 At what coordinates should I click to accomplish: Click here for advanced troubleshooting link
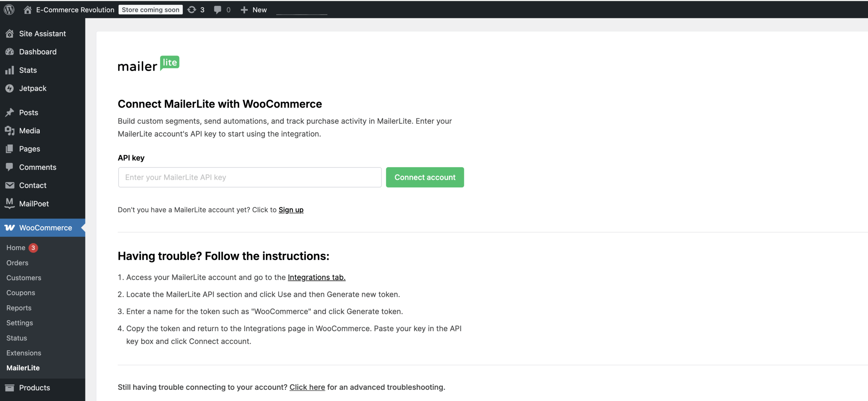click(x=307, y=387)
